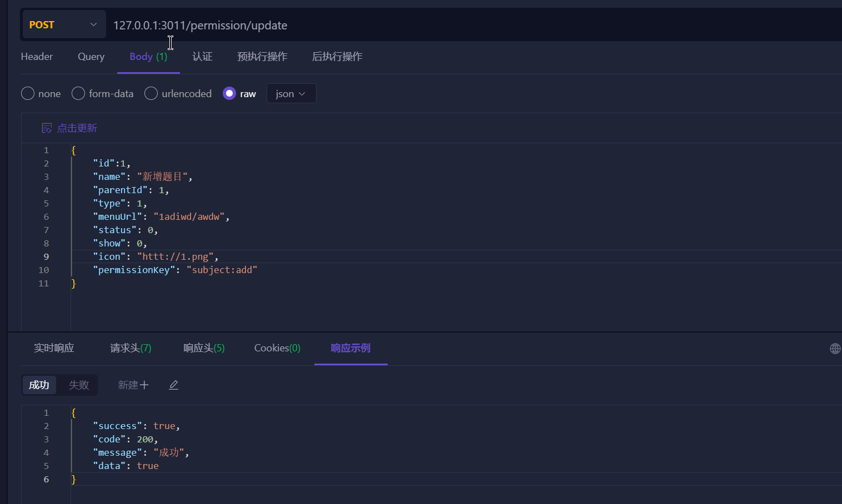
Task: Click the globe icon in response panel
Action: pyautogui.click(x=835, y=349)
